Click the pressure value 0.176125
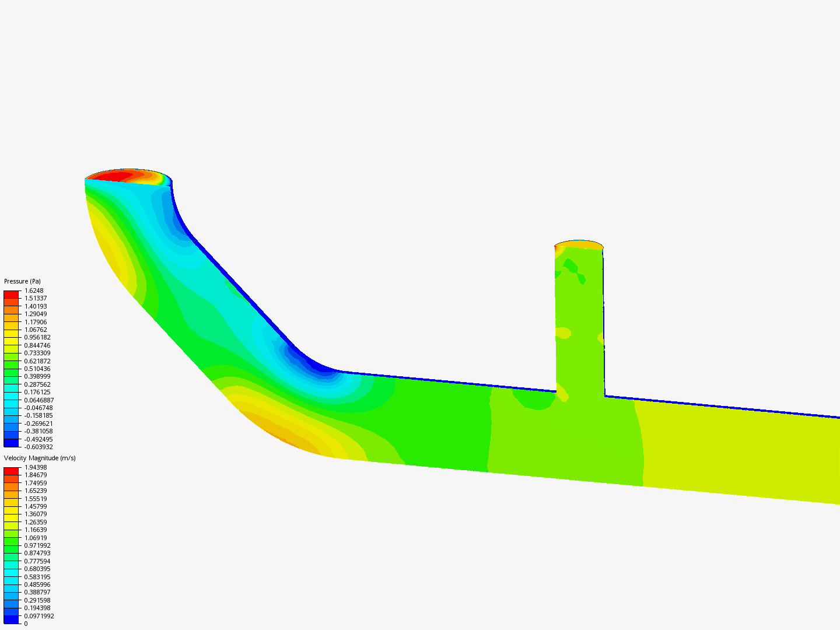Image resolution: width=840 pixels, height=630 pixels. point(37,392)
